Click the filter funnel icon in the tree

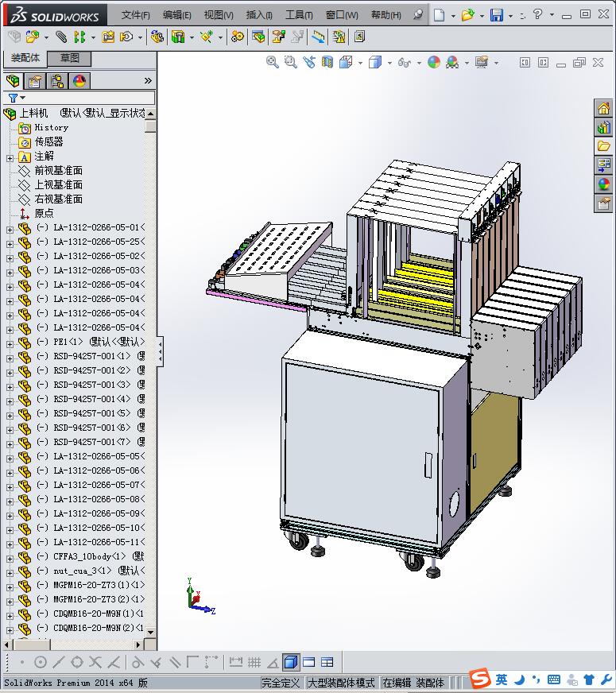pos(13,98)
